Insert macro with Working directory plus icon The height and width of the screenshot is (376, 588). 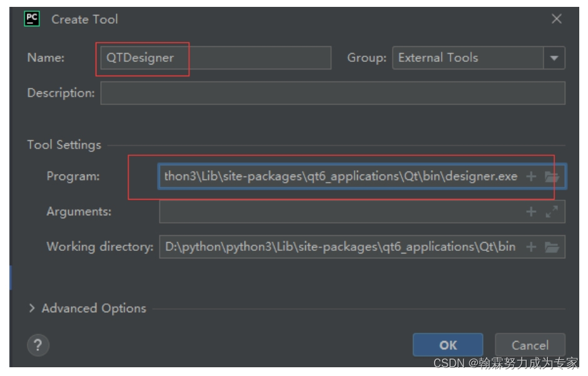coord(530,247)
